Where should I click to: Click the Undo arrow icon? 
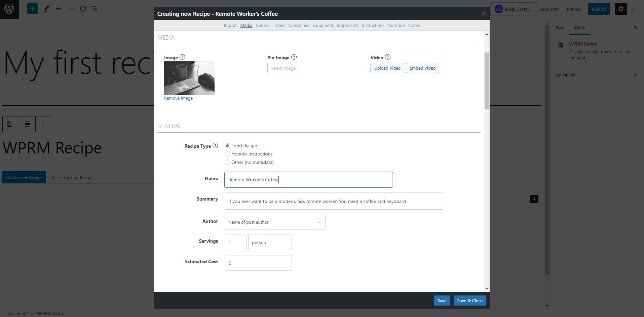pyautogui.click(x=59, y=9)
